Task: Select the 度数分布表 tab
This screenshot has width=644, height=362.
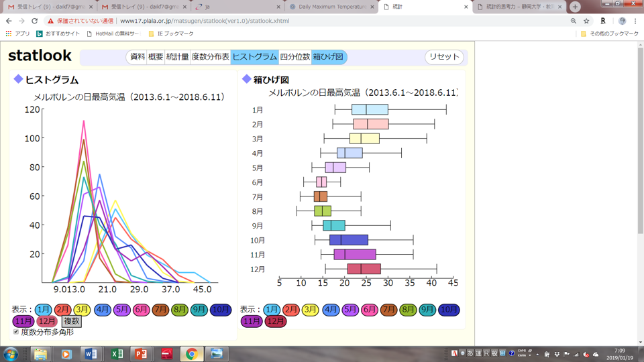Action: click(x=210, y=57)
